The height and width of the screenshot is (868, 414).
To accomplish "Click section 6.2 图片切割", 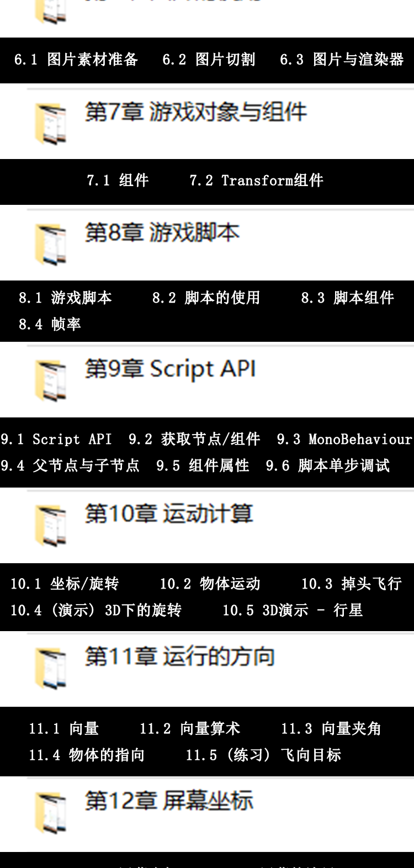I will (x=209, y=60).
